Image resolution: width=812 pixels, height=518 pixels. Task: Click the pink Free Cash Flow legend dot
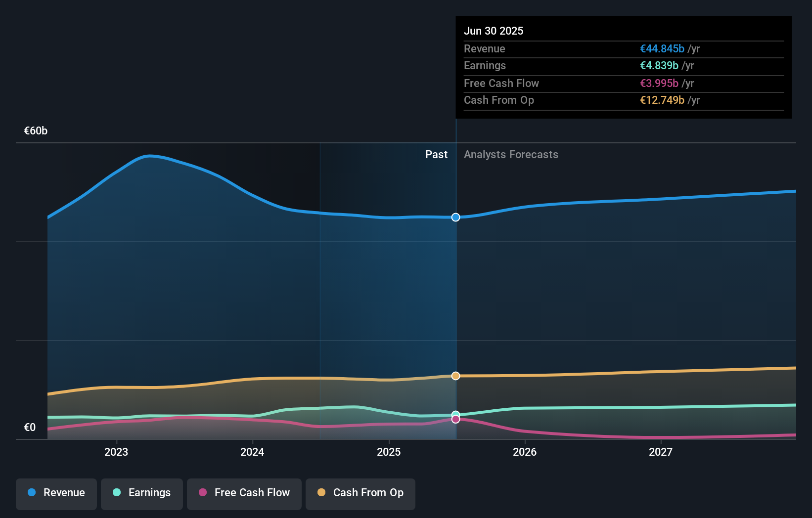click(x=203, y=492)
